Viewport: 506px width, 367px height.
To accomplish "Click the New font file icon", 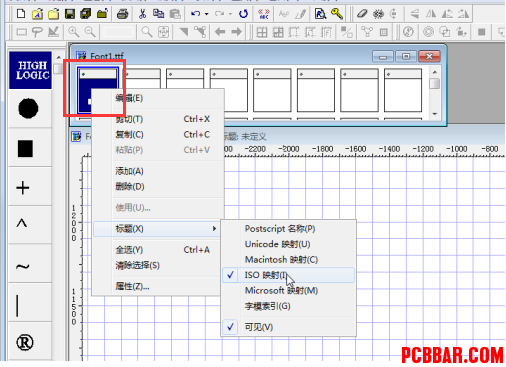I will pyautogui.click(x=21, y=14).
